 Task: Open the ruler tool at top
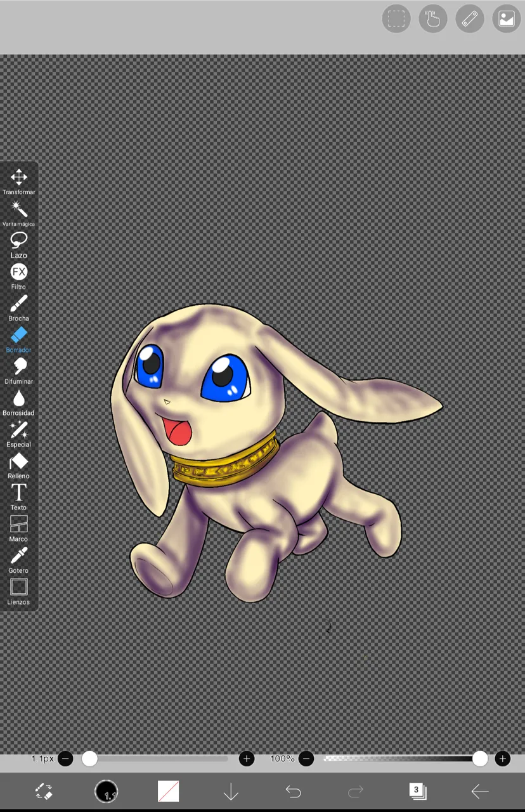[x=470, y=18]
